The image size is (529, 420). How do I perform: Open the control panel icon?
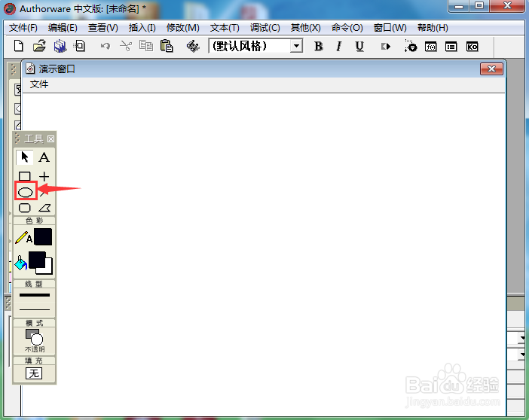pyautogui.click(x=410, y=46)
